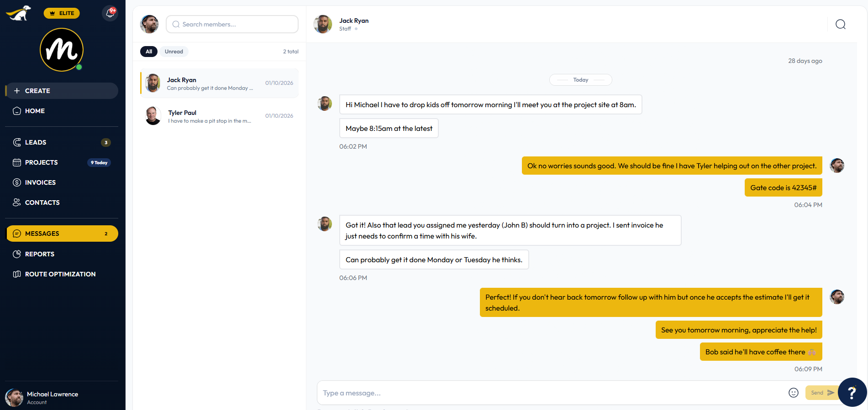Viewport: 868px width, 410px height.
Task: Click the 'Perfect! If you don't hear back' message
Action: pyautogui.click(x=651, y=302)
